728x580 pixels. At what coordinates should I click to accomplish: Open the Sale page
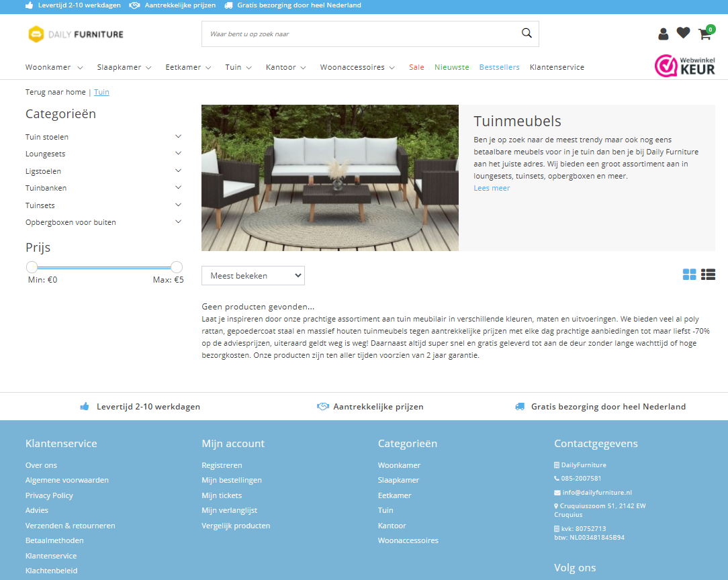tap(416, 67)
